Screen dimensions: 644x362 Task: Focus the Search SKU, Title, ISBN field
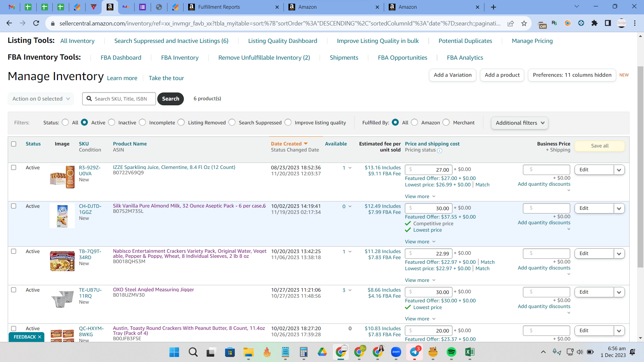tap(119, 99)
